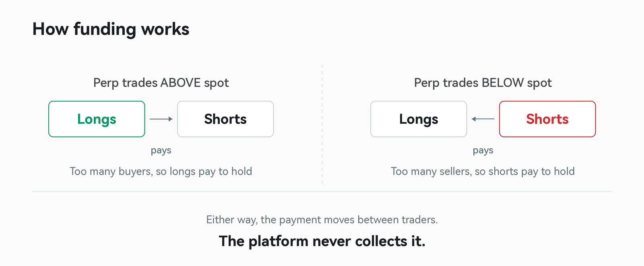
Task: Select the black Shorts box on left
Action: point(225,119)
